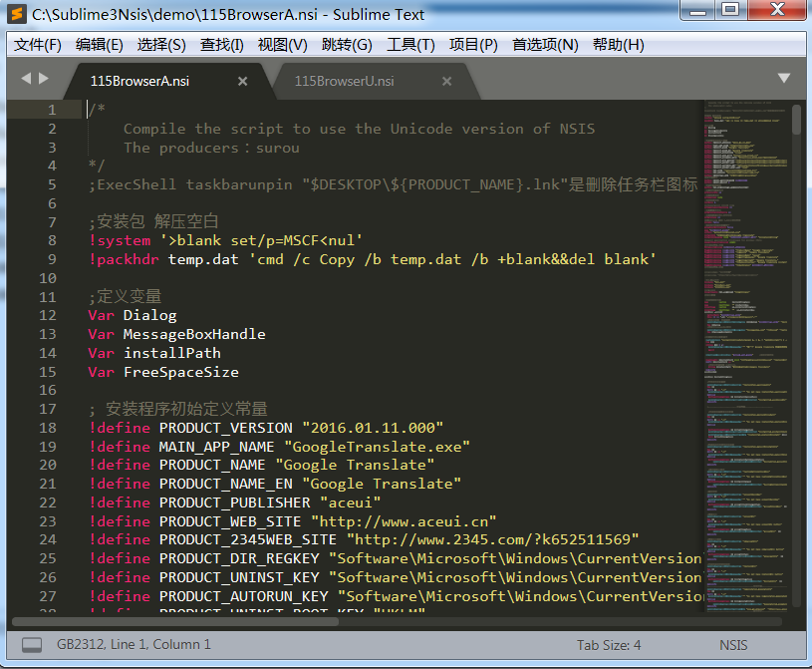Click 'The producers : surou' comment
The image size is (812, 669).
coord(212,149)
